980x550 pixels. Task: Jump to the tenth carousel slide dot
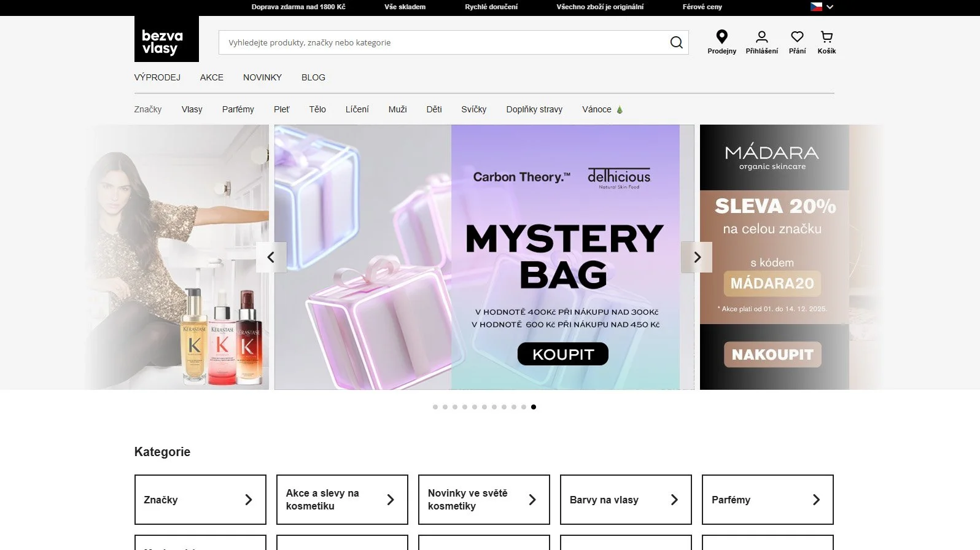point(524,407)
